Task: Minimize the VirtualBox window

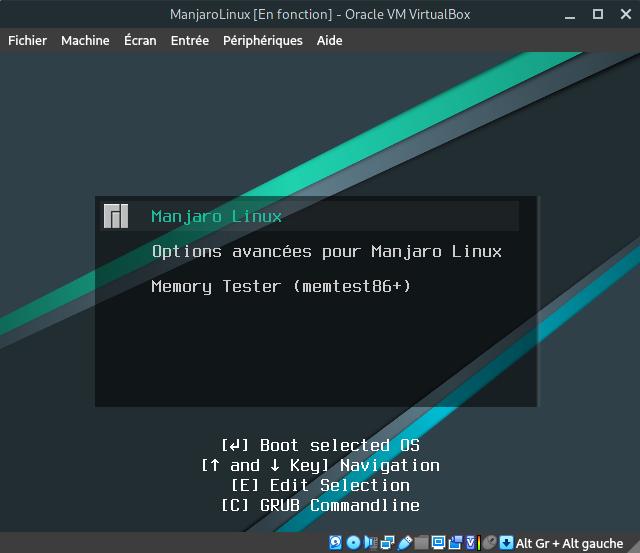Action: pyautogui.click(x=570, y=15)
